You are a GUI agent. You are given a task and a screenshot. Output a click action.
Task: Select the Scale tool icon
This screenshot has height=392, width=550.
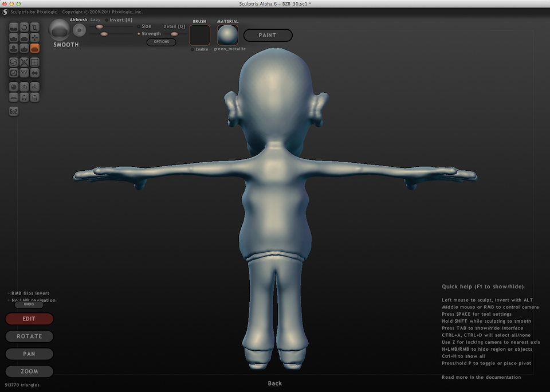coord(34,27)
